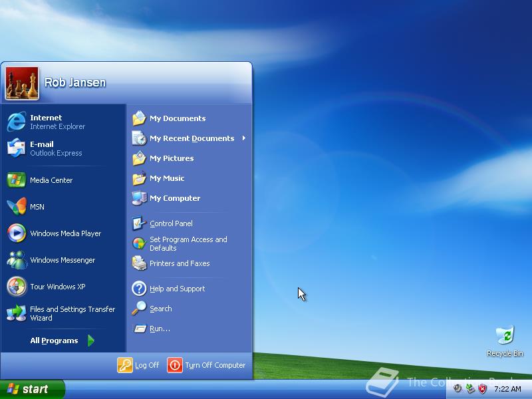Open Tour Windows XP icon
This screenshot has width=532, height=399.
(x=16, y=287)
